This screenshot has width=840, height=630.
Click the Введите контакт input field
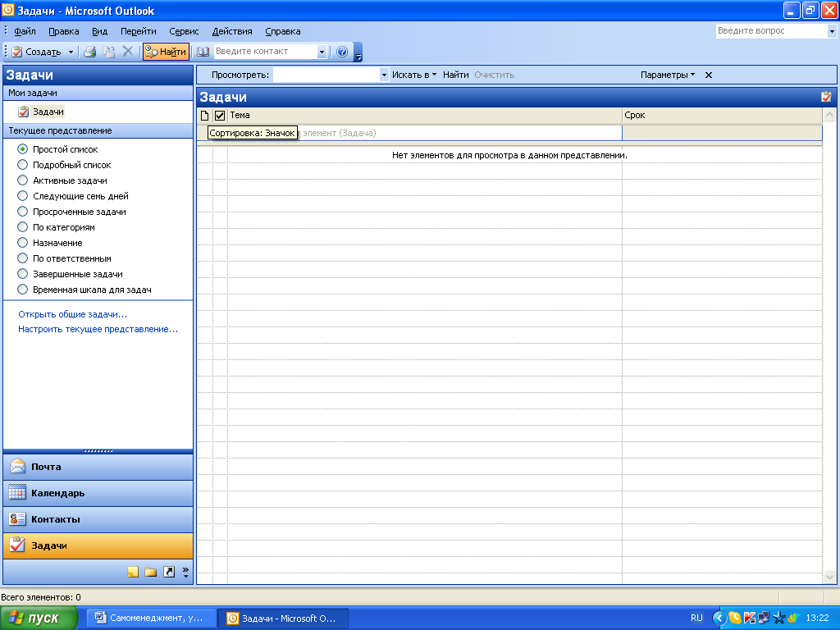coord(265,52)
